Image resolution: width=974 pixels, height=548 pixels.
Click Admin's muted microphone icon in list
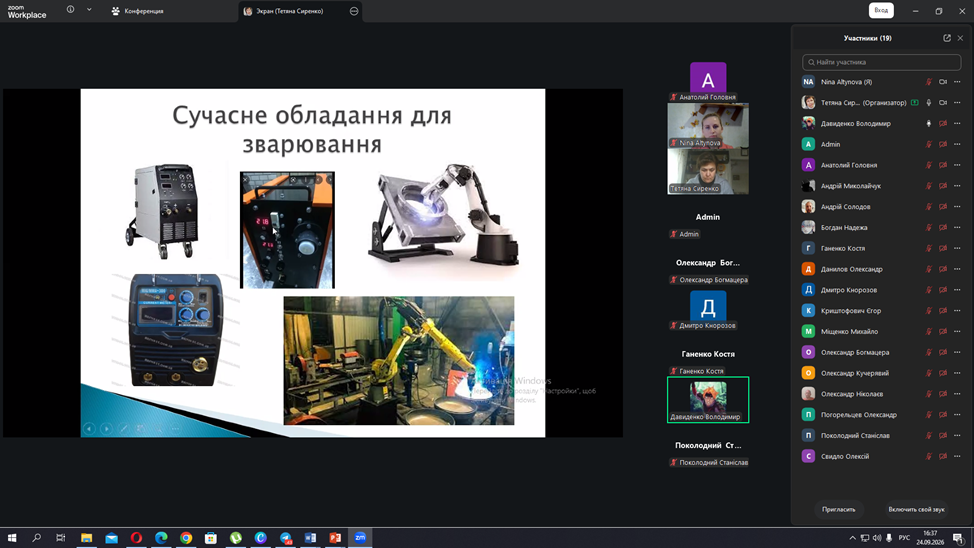929,144
